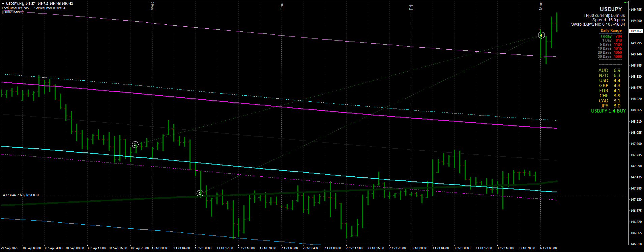Screen dimensions: 644x252
Task: Click the Thu day separator label
Action: tap(282, 6)
